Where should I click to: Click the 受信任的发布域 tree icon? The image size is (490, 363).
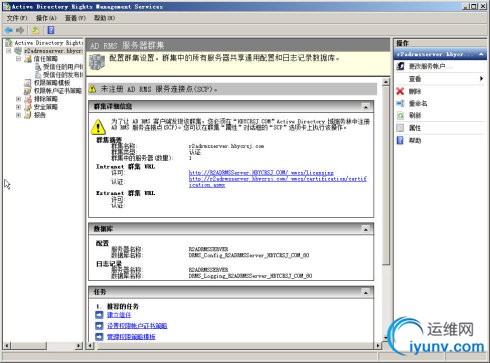[x=38, y=75]
